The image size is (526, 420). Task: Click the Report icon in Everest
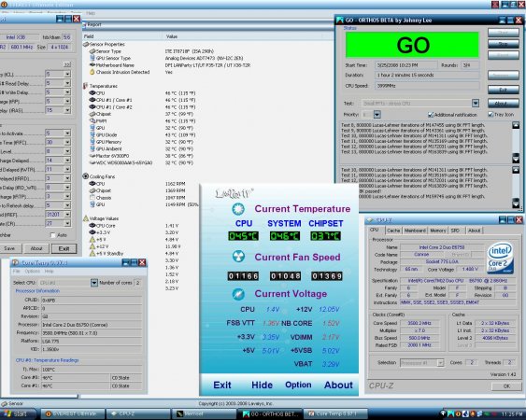pos(85,24)
